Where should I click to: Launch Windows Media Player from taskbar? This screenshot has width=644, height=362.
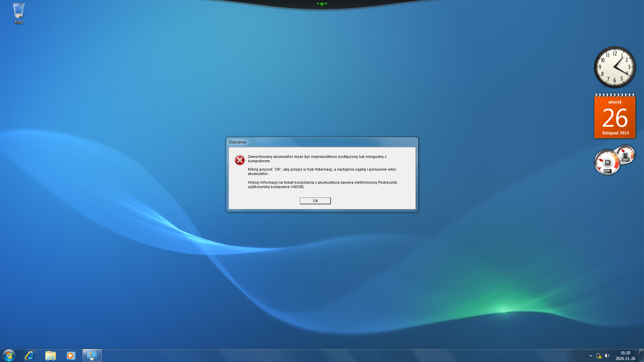click(x=71, y=355)
